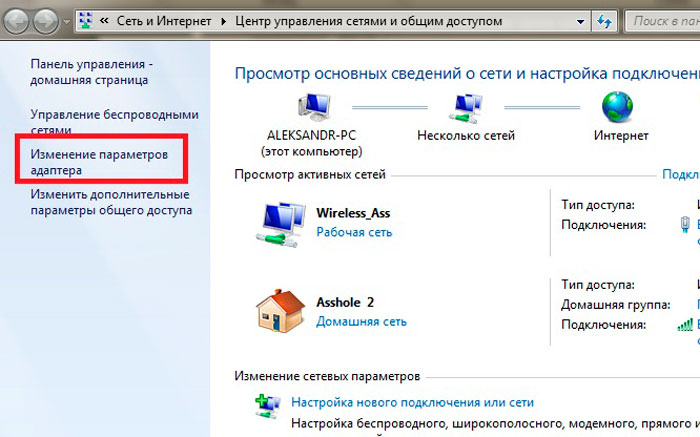
Task: Click 'Изменение сетевых параметров' section heading
Action: click(x=327, y=376)
